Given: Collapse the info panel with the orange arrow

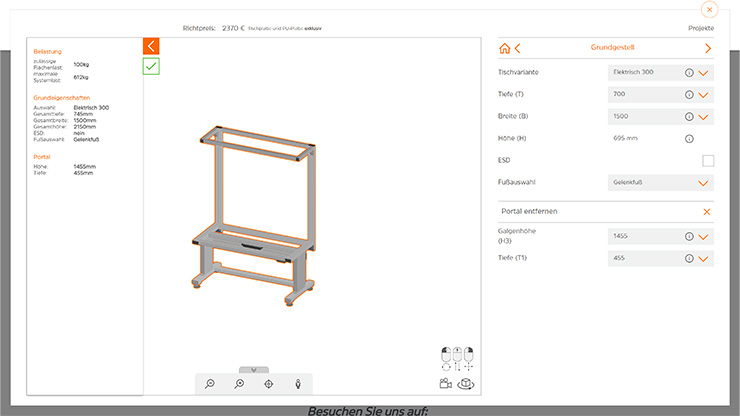Looking at the screenshot, I should 151,46.
